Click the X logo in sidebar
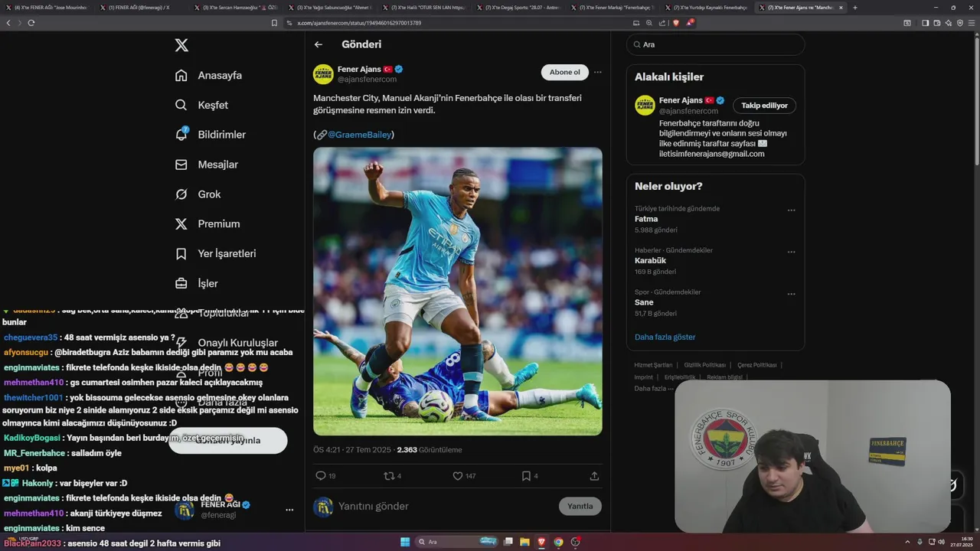980x551 pixels. 181,45
